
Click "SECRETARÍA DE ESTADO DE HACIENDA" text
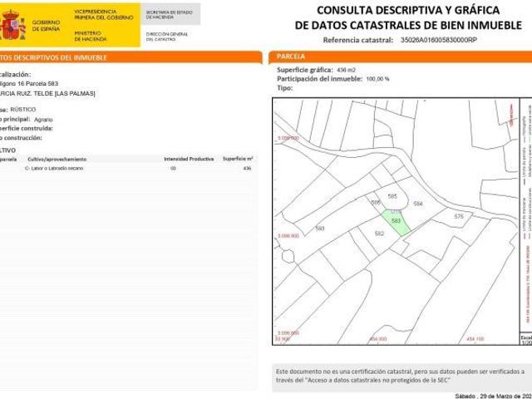169,15
